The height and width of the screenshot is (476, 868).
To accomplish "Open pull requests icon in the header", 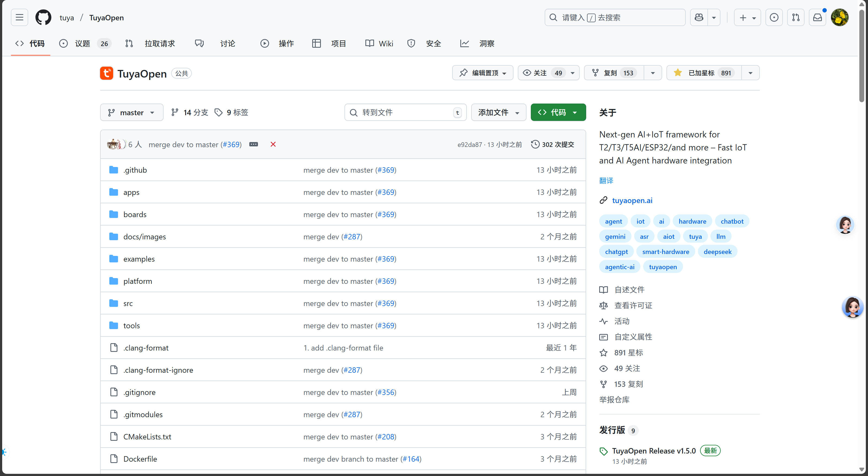I will pos(796,17).
